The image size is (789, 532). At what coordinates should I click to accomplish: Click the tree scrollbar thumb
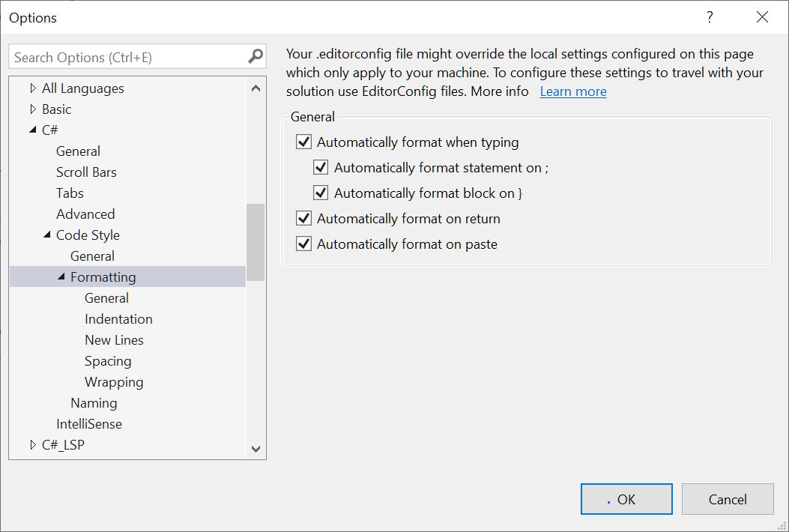click(256, 242)
